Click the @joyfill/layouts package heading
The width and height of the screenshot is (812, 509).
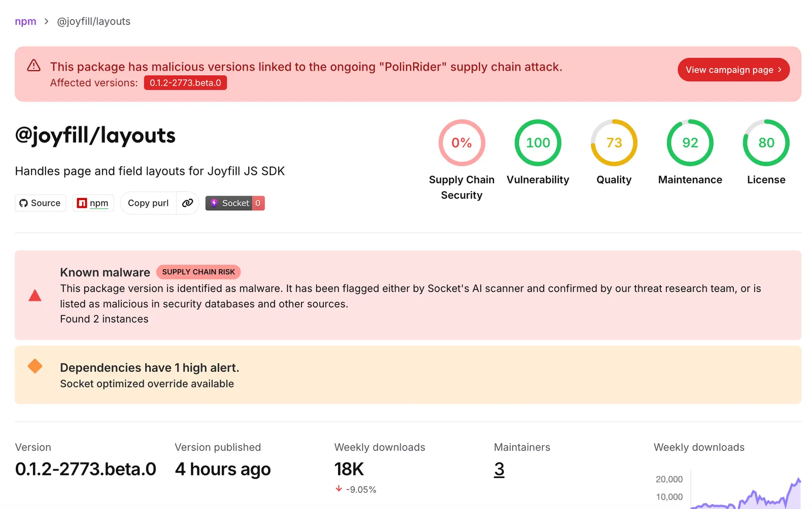[x=95, y=136]
